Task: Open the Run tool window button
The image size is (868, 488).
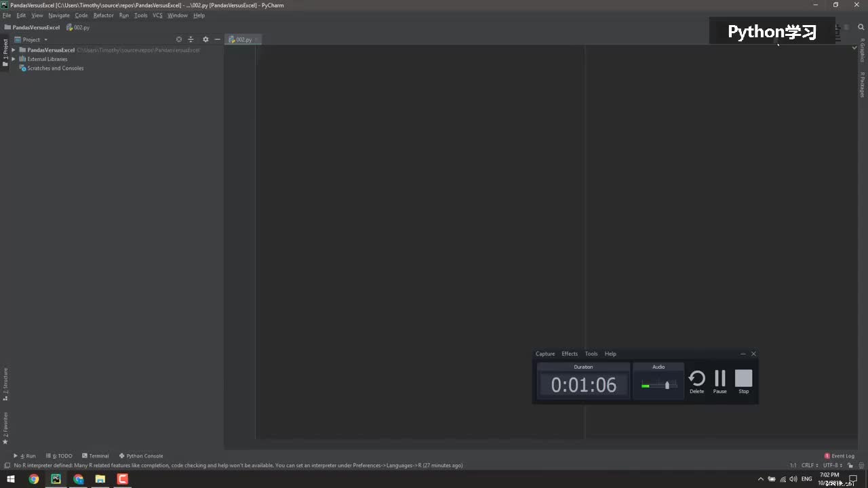Action: pyautogui.click(x=24, y=456)
